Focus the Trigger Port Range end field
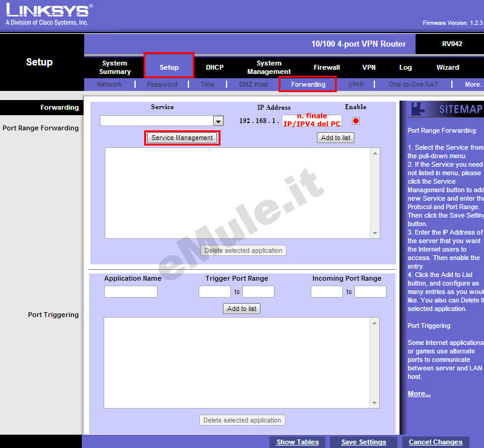 (x=259, y=292)
